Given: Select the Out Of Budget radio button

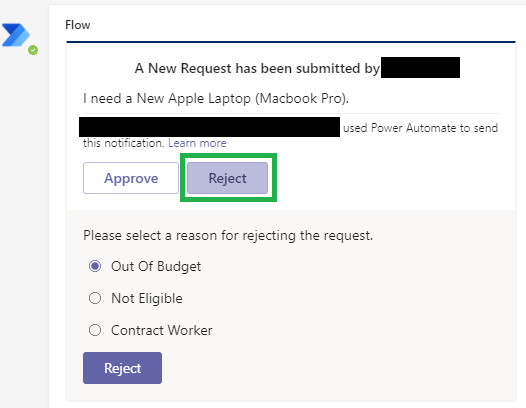Looking at the screenshot, I should [95, 266].
